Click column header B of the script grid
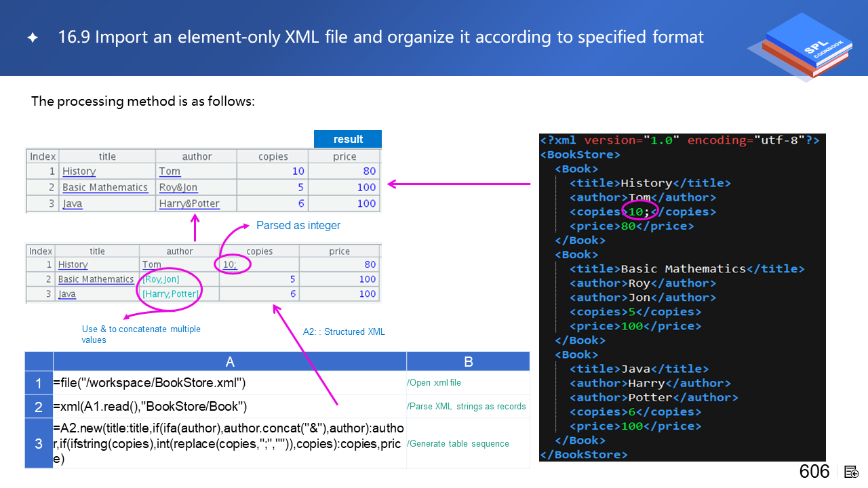868x488 pixels. tap(468, 362)
